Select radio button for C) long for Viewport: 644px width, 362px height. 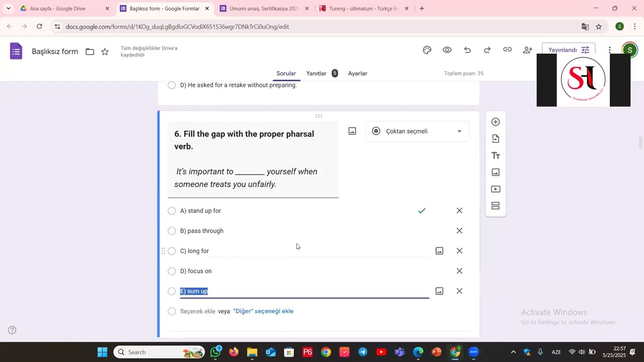(x=172, y=251)
